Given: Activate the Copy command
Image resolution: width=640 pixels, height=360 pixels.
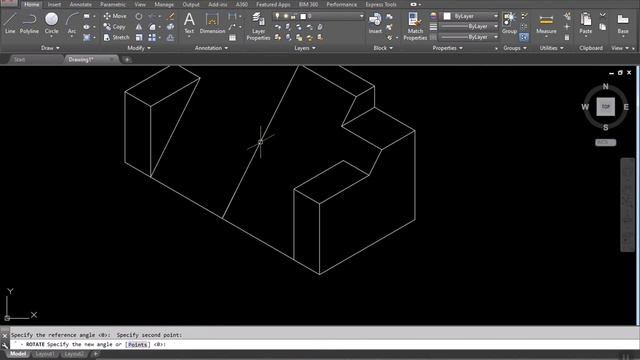Looking at the screenshot, I should point(115,27).
